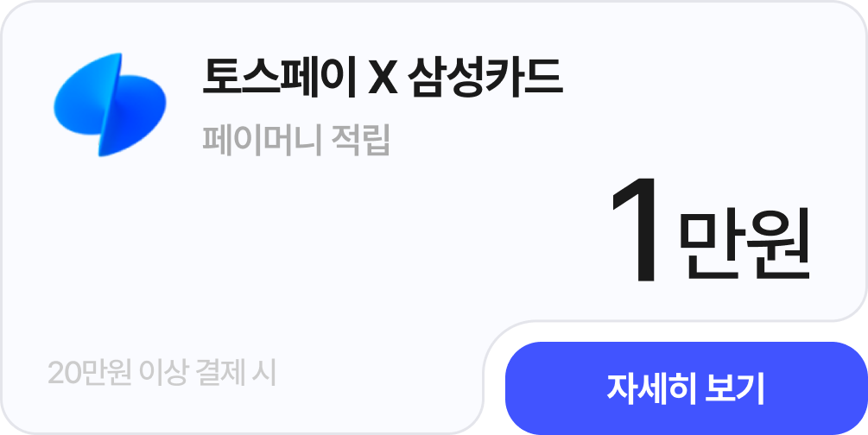The image size is (868, 435).
Task: Click the word 결제 in the bottom text
Action: pyautogui.click(x=219, y=374)
